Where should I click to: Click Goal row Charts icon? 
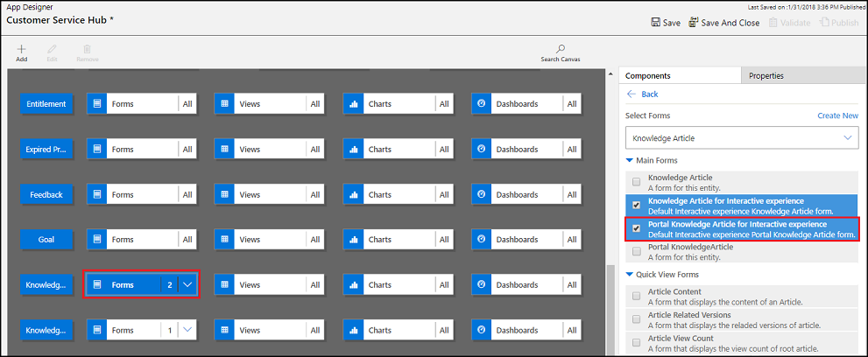point(353,240)
